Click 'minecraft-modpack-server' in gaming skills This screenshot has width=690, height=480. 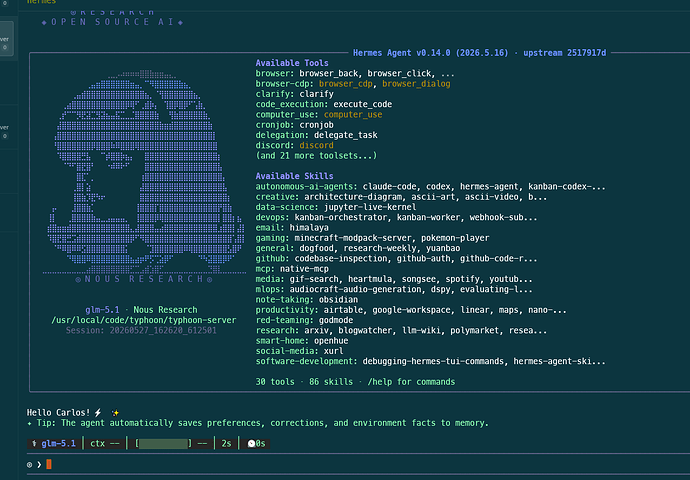(353, 238)
